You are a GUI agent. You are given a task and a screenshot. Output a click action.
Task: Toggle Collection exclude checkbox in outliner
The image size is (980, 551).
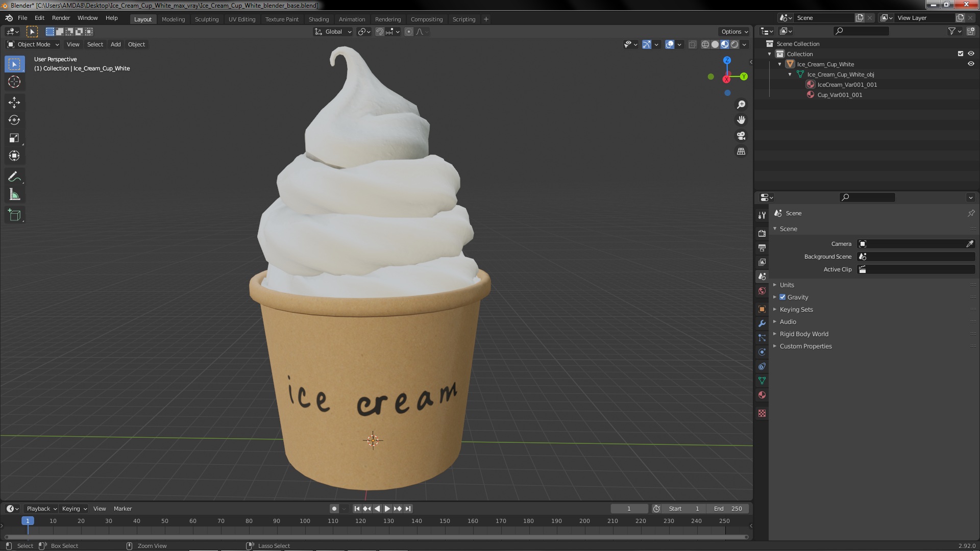click(x=961, y=54)
